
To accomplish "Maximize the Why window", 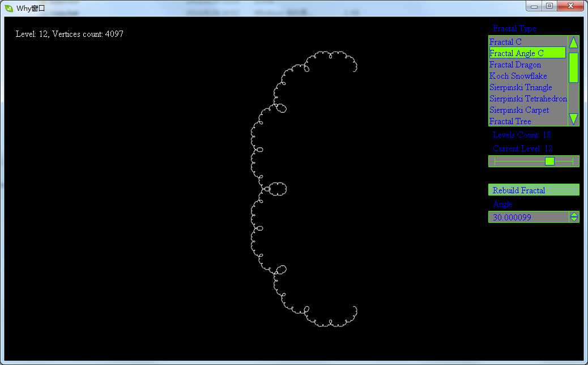I will point(549,6).
